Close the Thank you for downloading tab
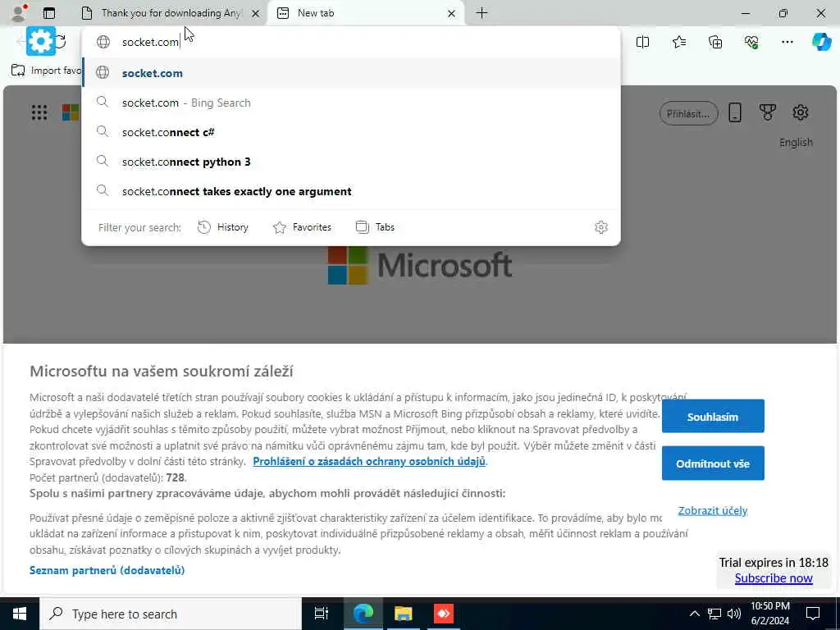The height and width of the screenshot is (630, 840). point(256,13)
